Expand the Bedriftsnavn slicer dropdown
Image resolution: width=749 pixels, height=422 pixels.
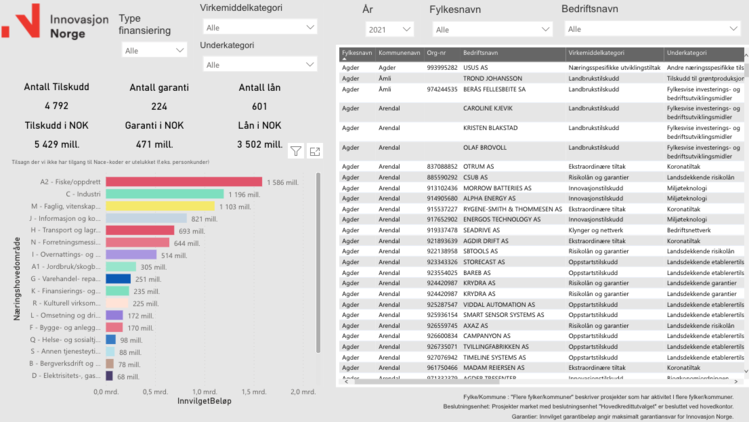coord(650,30)
